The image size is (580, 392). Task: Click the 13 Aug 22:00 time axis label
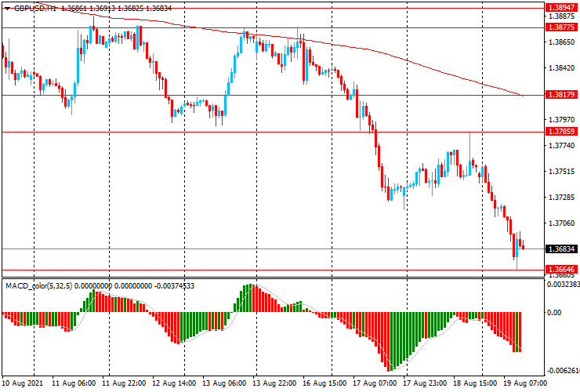(x=274, y=383)
